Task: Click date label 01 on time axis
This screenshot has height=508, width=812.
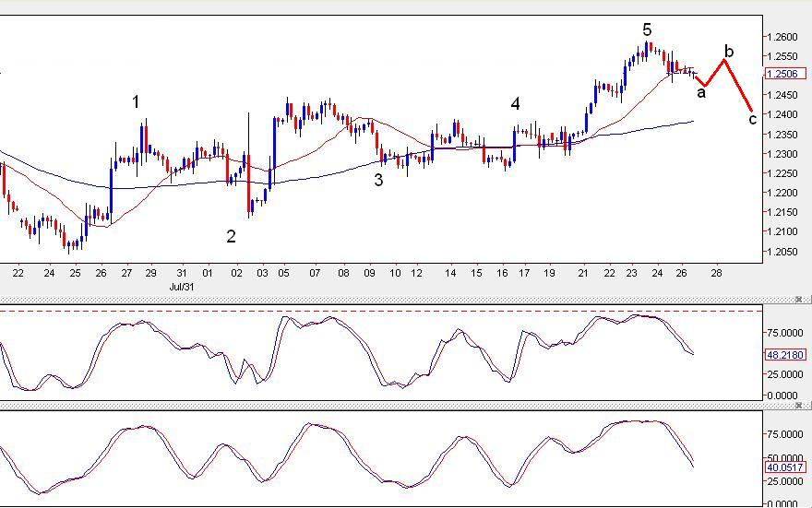Action: (x=208, y=273)
